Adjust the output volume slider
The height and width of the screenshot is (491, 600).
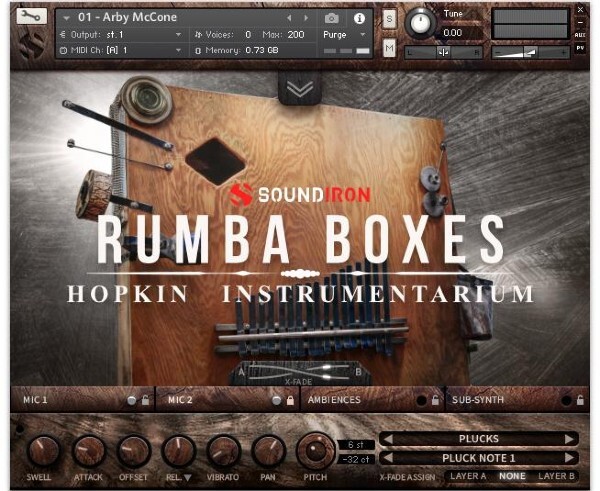pyautogui.click(x=530, y=52)
